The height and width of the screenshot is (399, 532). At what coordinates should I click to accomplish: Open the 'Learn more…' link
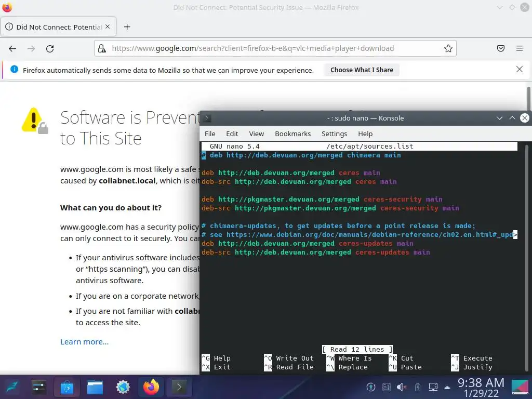tap(85, 342)
